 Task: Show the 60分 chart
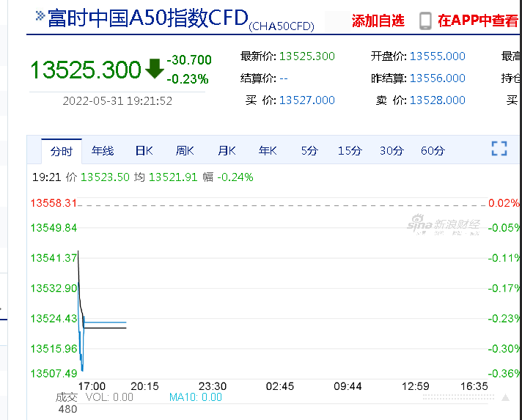coord(433,151)
